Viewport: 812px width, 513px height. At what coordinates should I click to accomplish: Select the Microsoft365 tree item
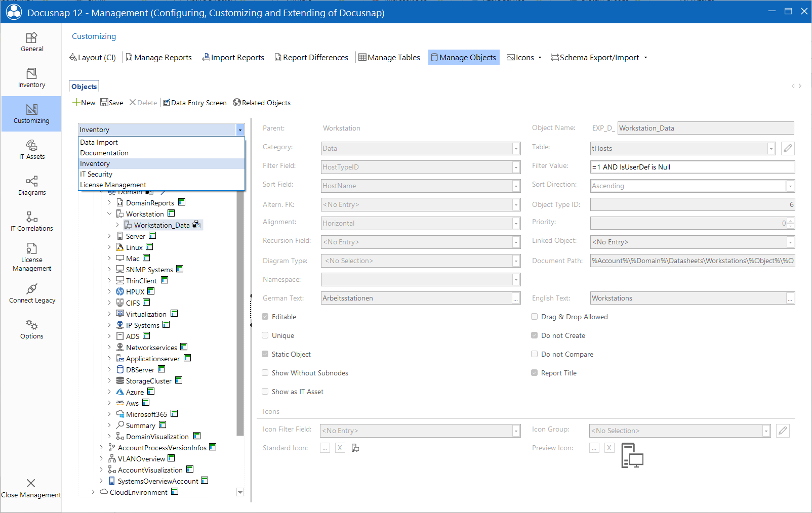pyautogui.click(x=146, y=414)
